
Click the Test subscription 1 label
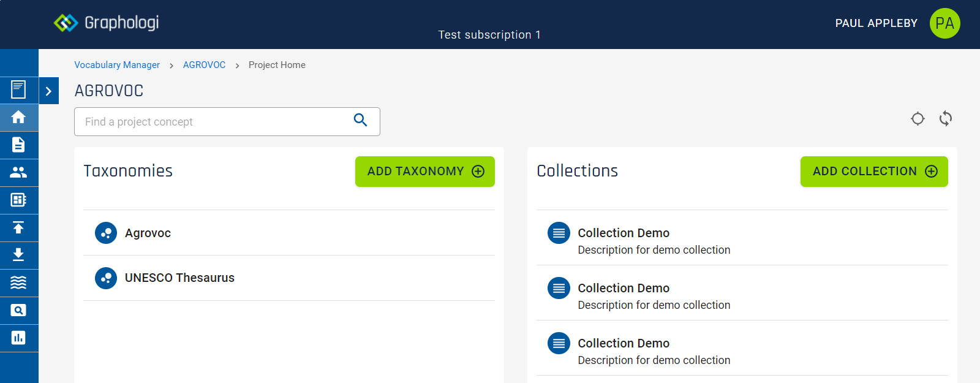(x=489, y=35)
